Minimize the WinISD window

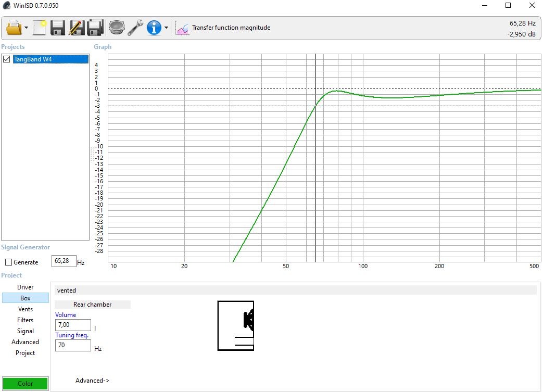(485, 6)
